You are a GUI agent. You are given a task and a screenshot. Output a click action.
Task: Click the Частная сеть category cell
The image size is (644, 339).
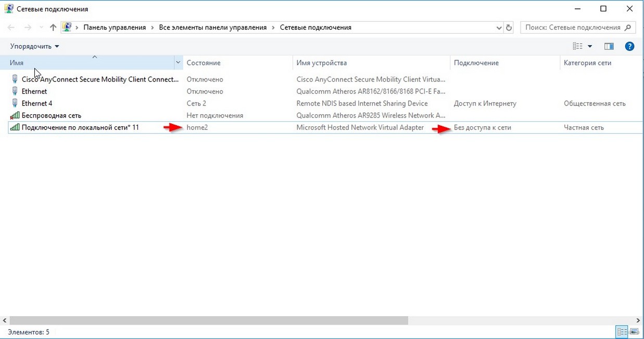[584, 127]
